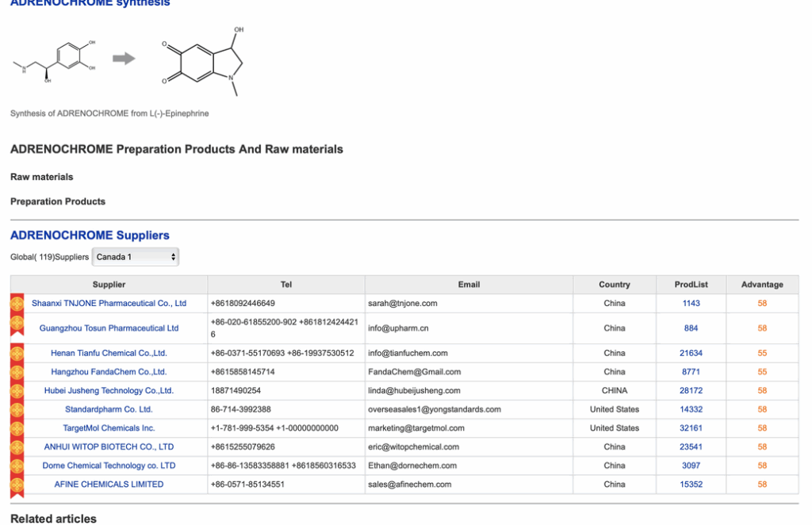The image size is (812, 525).
Task: Click gold badge icon beside AFINE CHEMICALS
Action: pos(17,485)
